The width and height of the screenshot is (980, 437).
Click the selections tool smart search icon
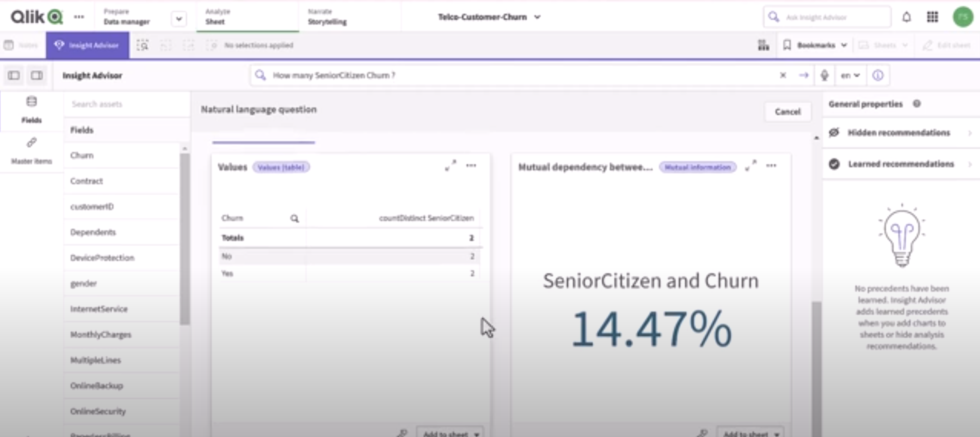[142, 45]
